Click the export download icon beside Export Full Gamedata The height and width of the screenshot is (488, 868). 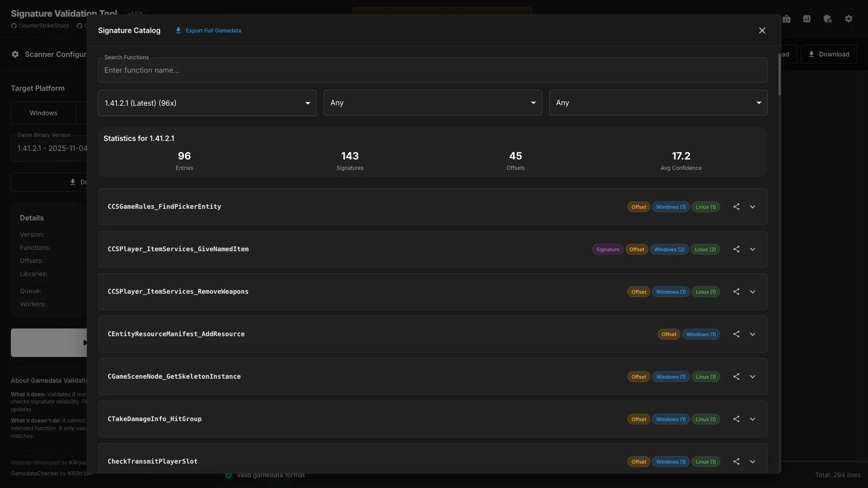click(178, 30)
